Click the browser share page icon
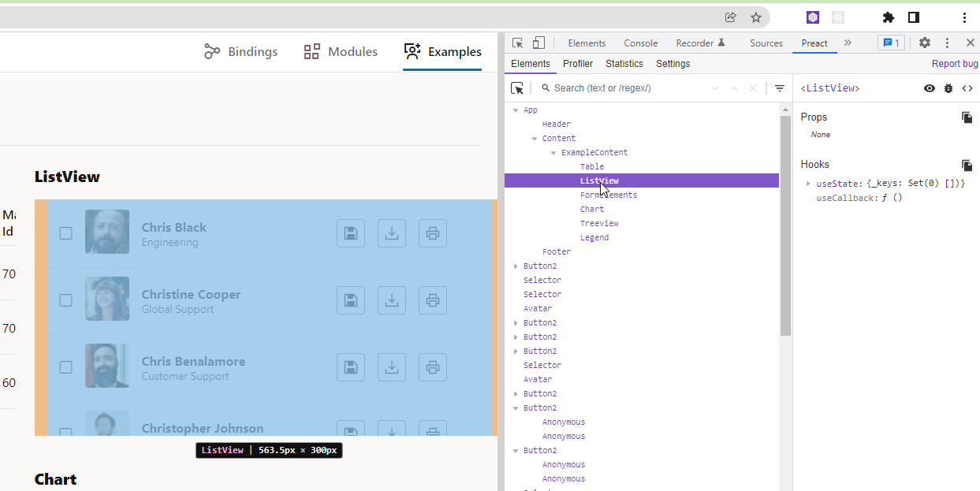This screenshot has width=980, height=491. (731, 17)
